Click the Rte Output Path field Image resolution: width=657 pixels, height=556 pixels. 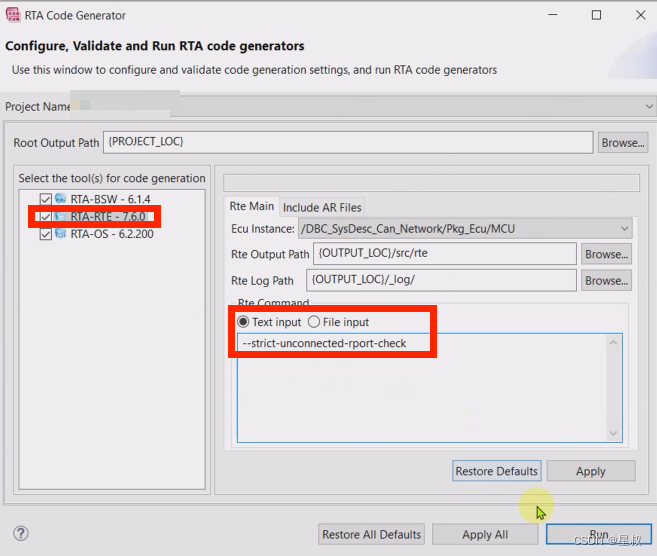[x=445, y=253]
